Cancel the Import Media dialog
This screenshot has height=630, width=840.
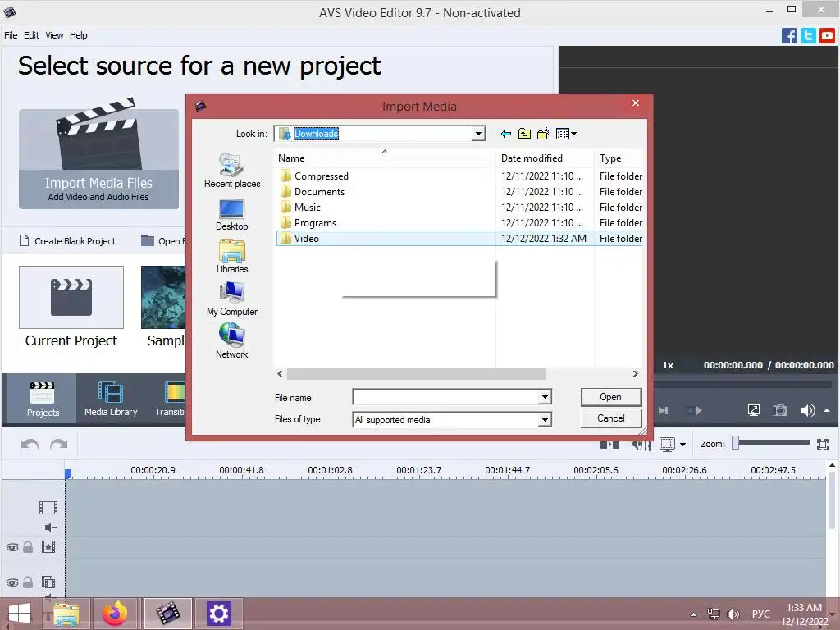pyautogui.click(x=610, y=418)
